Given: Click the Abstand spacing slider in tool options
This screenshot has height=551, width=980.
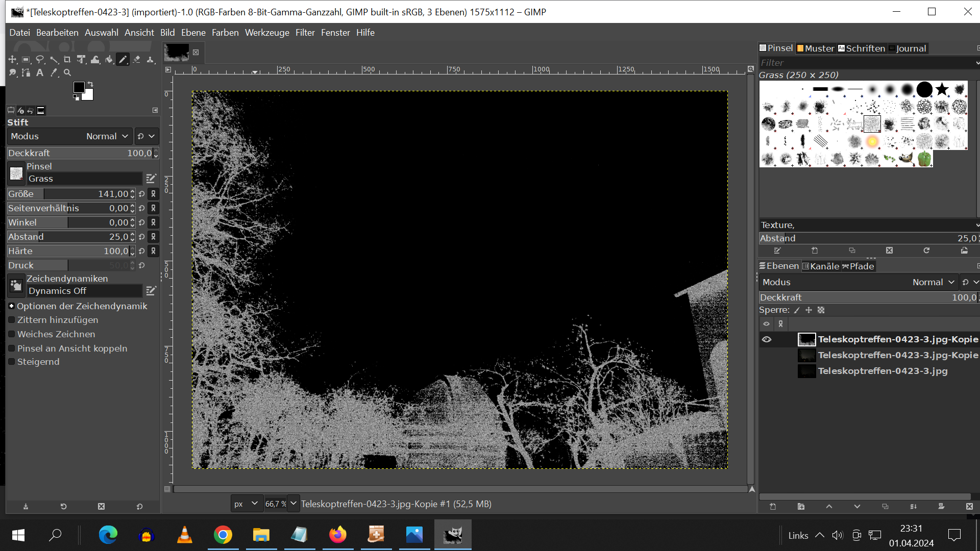Looking at the screenshot, I should (68, 237).
